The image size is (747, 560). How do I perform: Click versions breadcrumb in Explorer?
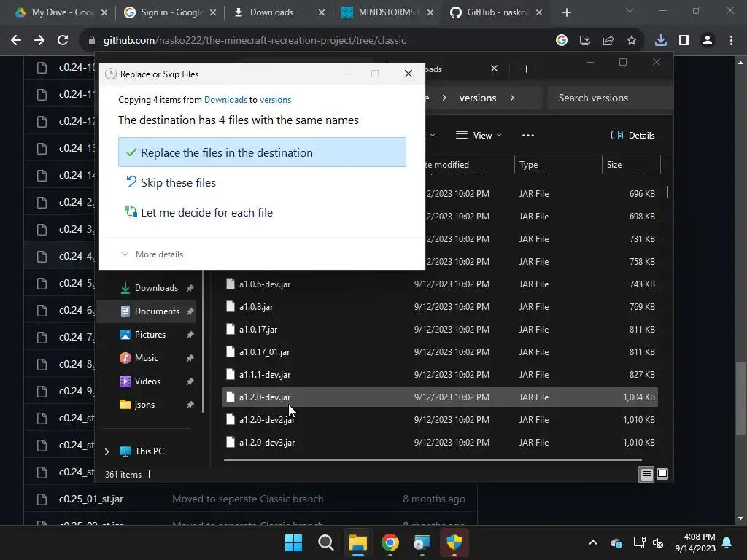click(478, 98)
